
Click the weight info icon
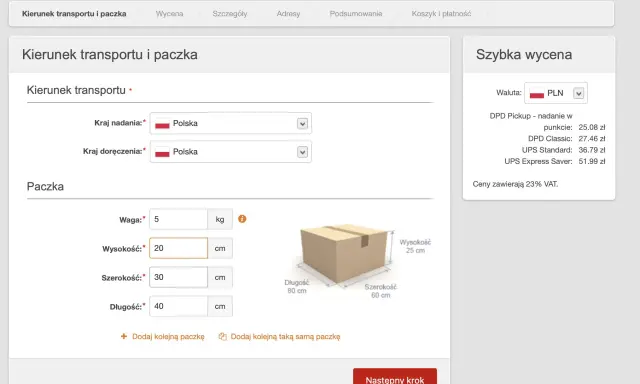[x=242, y=219]
